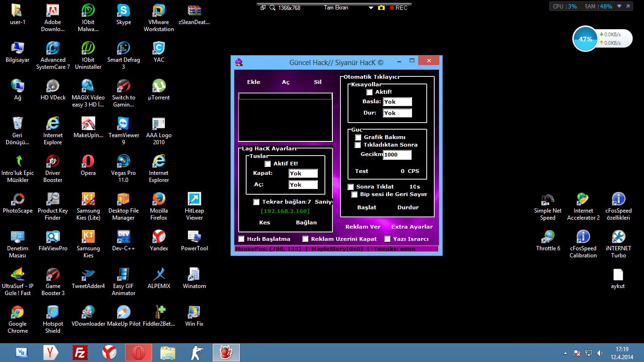Screen dimensions: 644x362
Task: Check the Aktif! checkbox under Kısayollar
Action: click(x=370, y=92)
